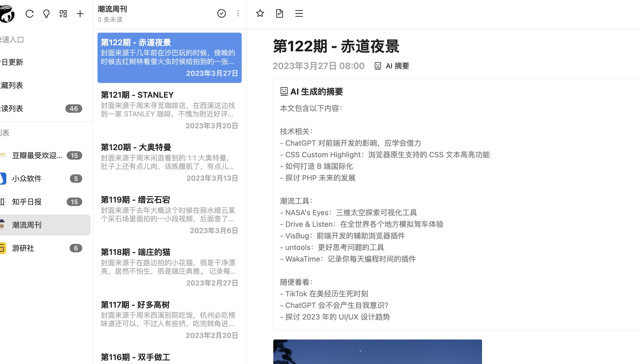Click the plus icon to add feed
This screenshot has width=642, height=364.
(x=80, y=14)
